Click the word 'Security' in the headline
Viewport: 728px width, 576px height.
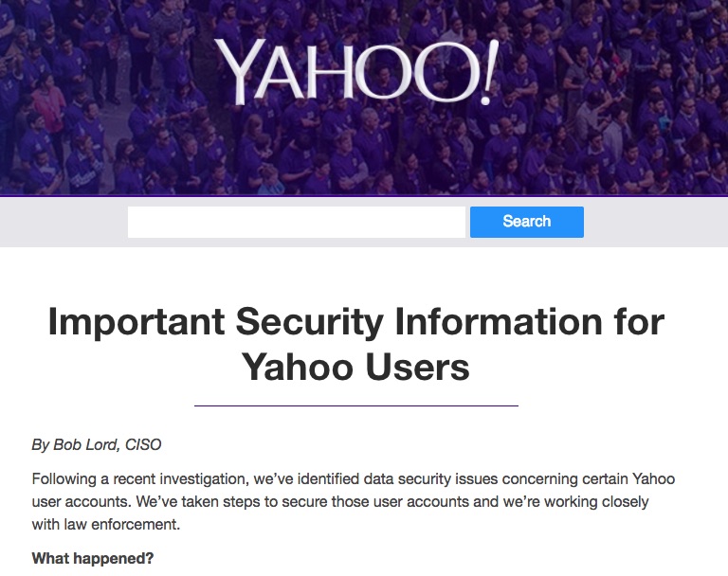click(x=310, y=322)
